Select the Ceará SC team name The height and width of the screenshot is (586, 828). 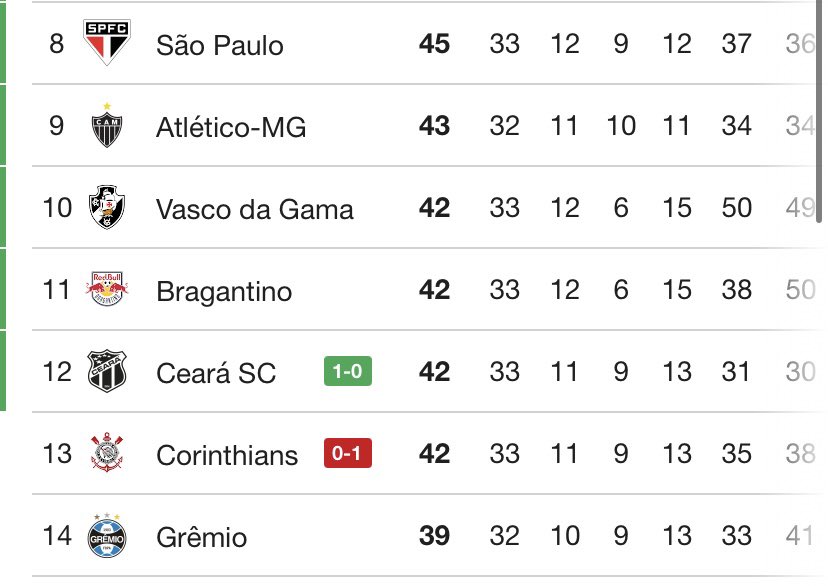tap(216, 373)
